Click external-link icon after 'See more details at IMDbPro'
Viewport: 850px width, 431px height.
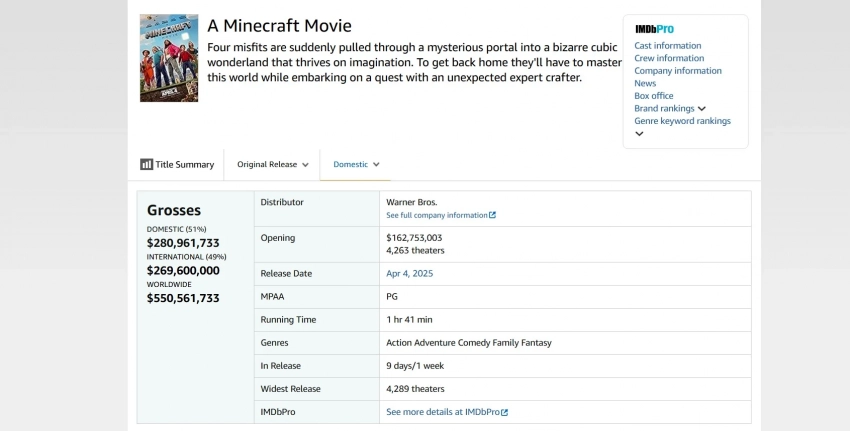[x=504, y=412]
